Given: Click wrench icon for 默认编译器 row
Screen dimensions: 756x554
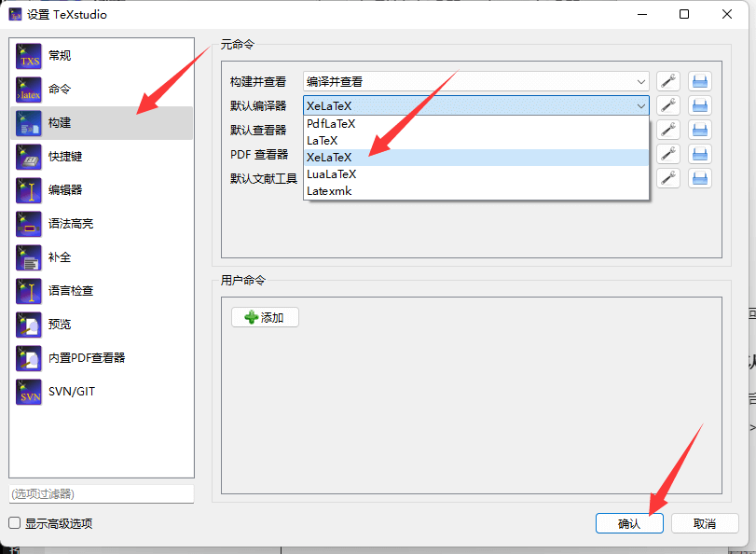Looking at the screenshot, I should 668,105.
